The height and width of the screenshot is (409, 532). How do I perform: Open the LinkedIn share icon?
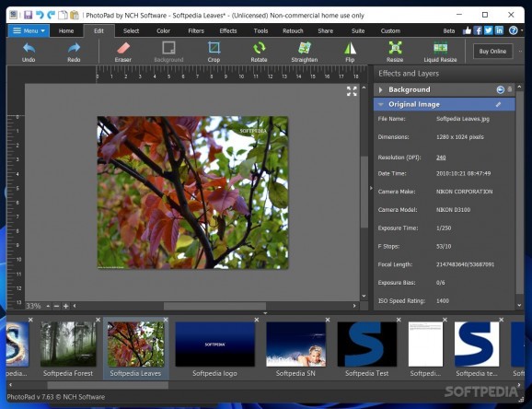click(499, 30)
